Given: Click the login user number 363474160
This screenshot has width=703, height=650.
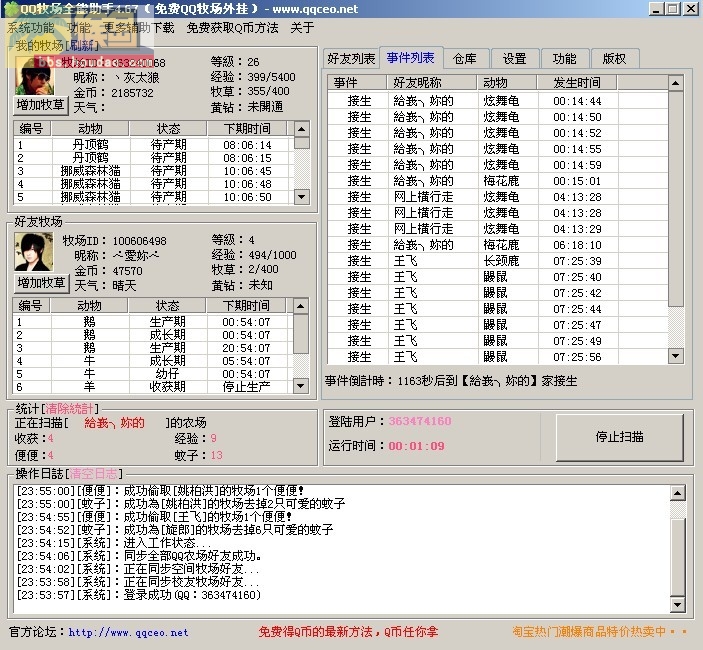Looking at the screenshot, I should (x=420, y=421).
